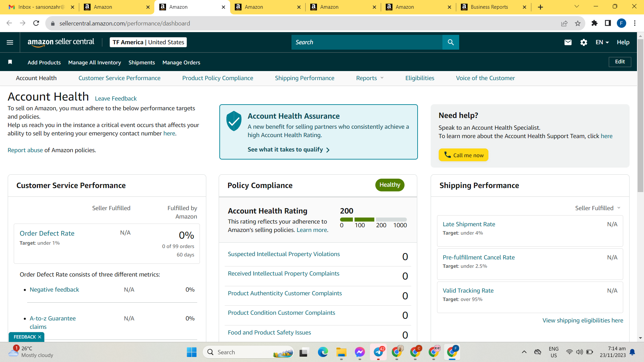Open Seller Central settings gear
The height and width of the screenshot is (362, 644).
(x=584, y=42)
